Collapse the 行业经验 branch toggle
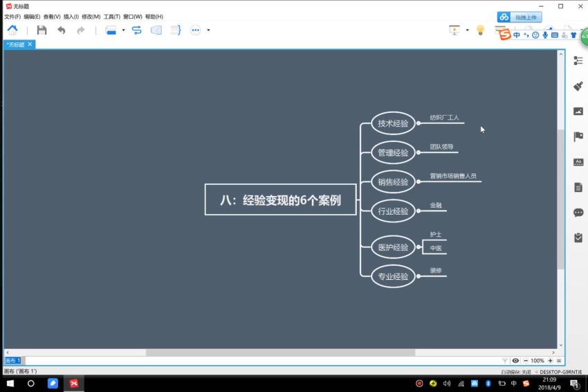 tap(419, 211)
